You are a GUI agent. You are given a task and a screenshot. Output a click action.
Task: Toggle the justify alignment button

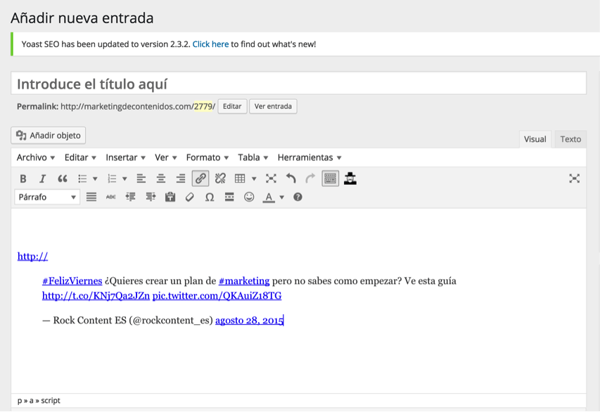(x=91, y=198)
